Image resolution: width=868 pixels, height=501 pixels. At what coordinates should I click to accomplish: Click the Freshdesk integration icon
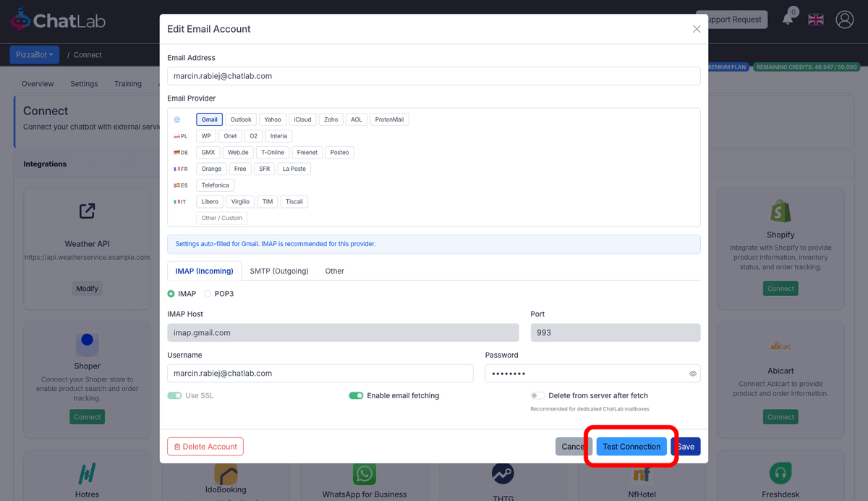pos(780,474)
